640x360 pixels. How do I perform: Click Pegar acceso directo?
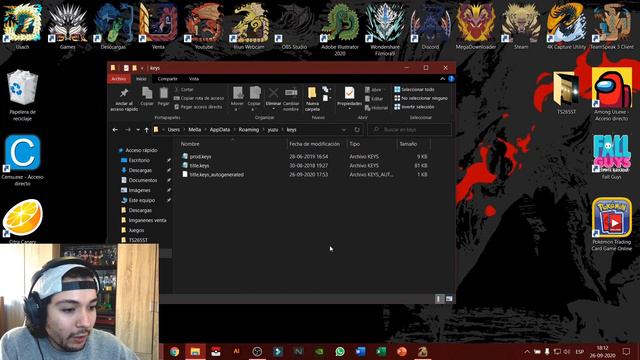click(198, 107)
